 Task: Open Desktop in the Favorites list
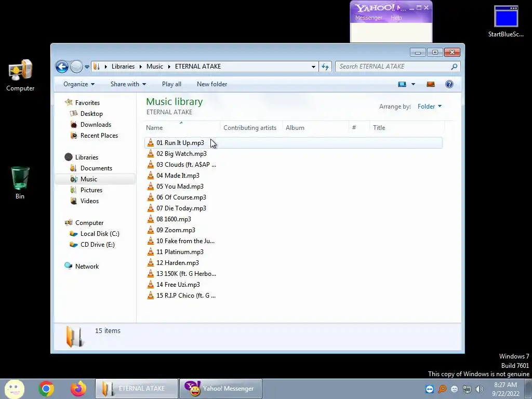click(91, 114)
